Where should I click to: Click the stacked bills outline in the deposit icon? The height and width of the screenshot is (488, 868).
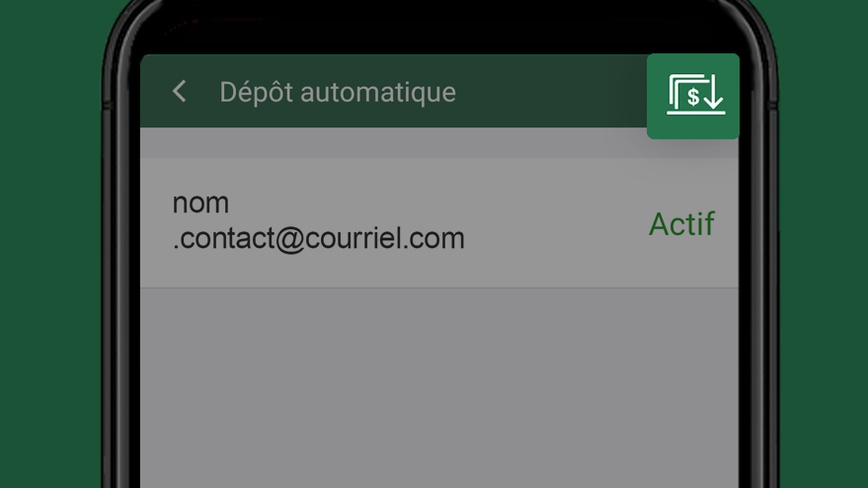[x=682, y=92]
